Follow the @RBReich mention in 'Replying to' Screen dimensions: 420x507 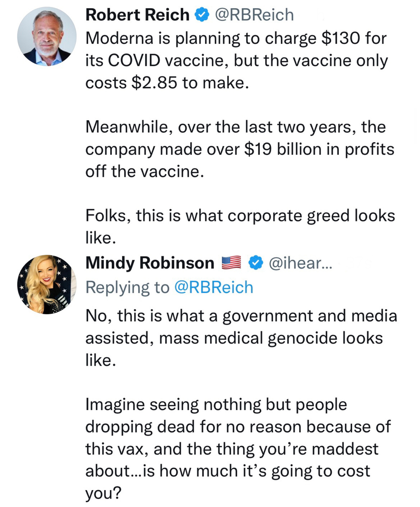214,287
